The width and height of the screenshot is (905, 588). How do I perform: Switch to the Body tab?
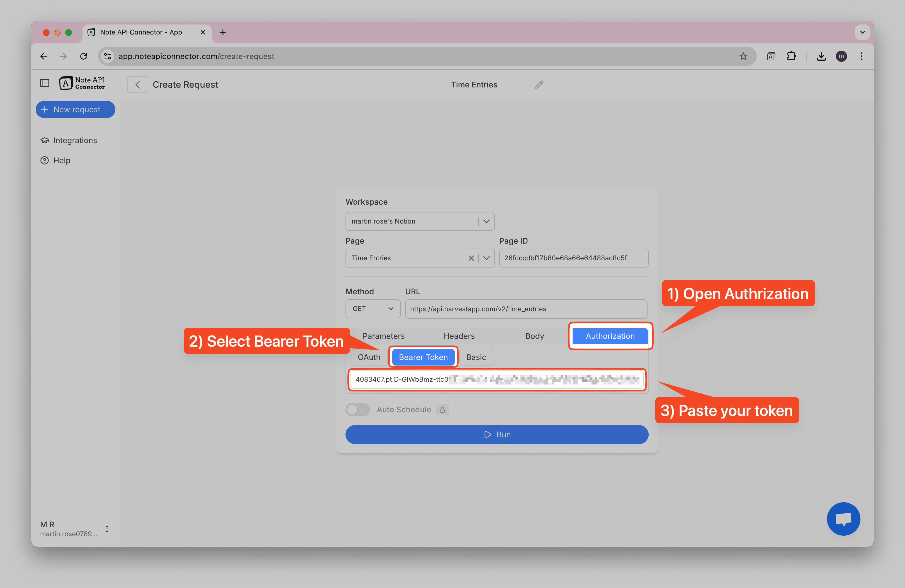click(x=534, y=336)
